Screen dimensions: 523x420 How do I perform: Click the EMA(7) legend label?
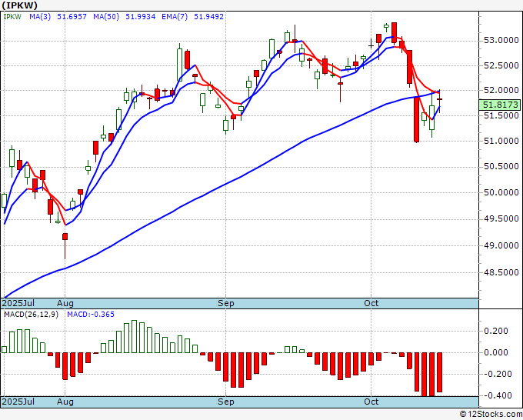pyautogui.click(x=175, y=17)
